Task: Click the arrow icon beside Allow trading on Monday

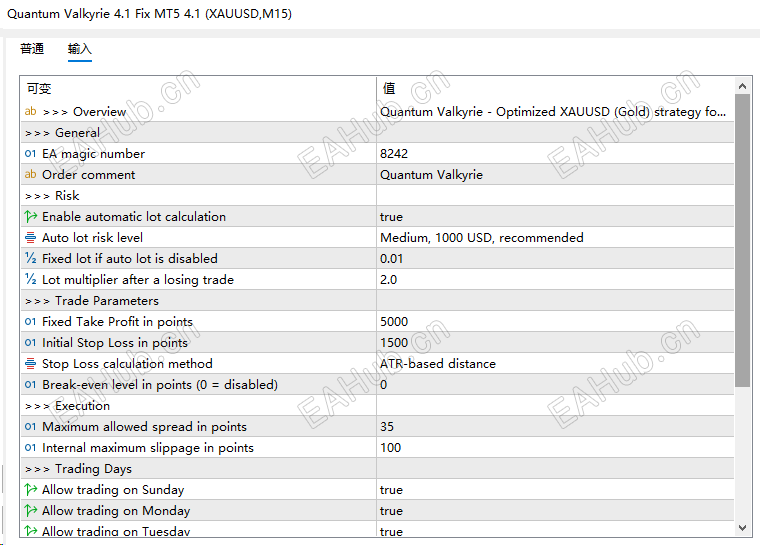Action: pyautogui.click(x=31, y=511)
